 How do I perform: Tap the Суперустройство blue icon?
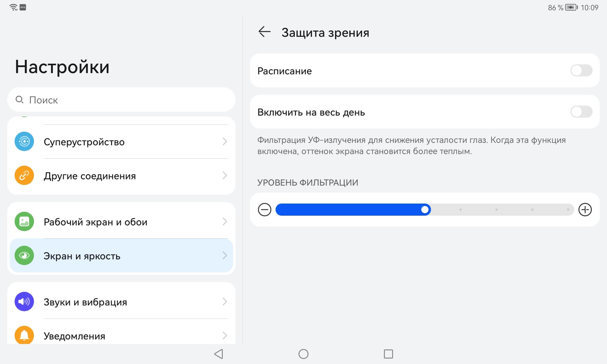click(x=24, y=141)
